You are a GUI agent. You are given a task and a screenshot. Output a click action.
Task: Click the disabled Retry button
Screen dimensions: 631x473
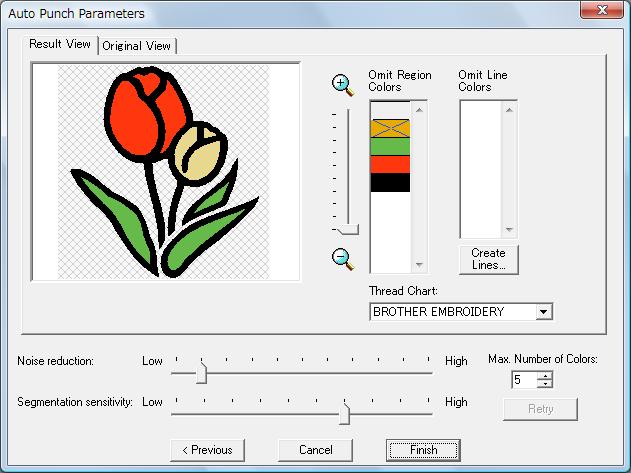(x=540, y=409)
